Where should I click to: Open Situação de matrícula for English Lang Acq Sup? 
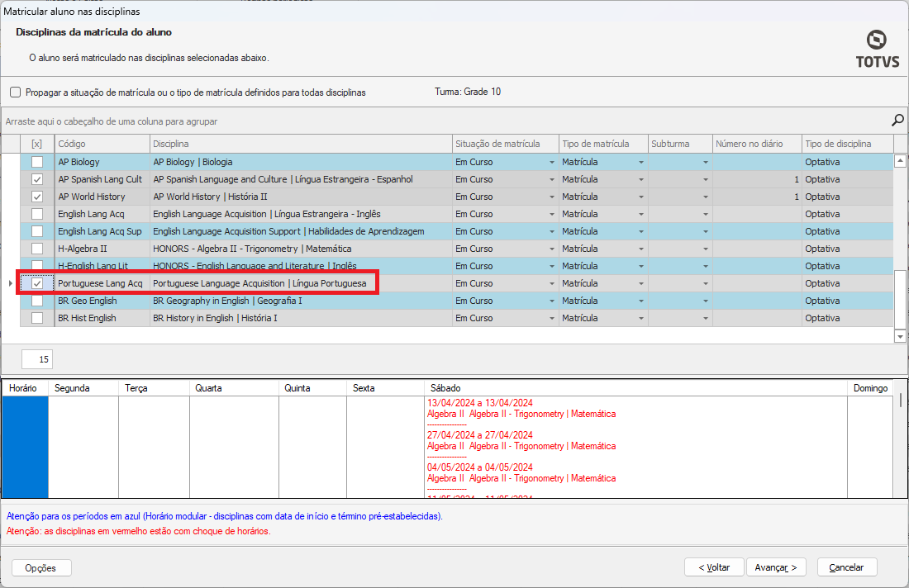552,232
